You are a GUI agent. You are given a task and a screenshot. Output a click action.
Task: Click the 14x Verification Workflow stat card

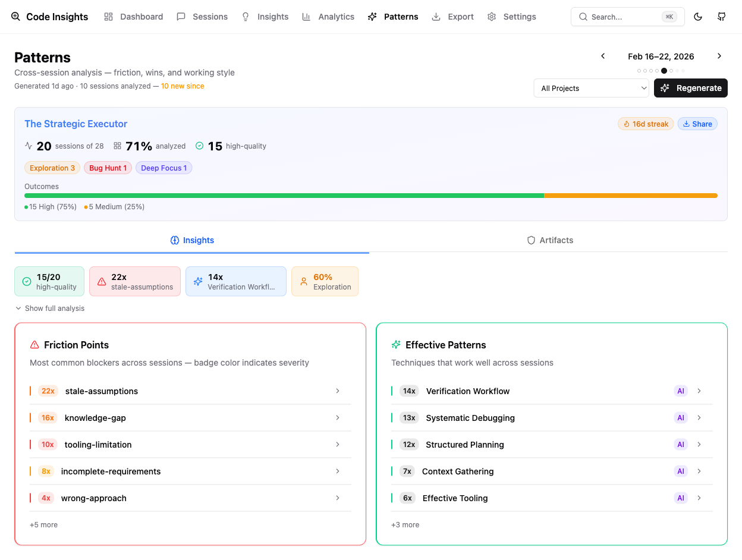(236, 281)
